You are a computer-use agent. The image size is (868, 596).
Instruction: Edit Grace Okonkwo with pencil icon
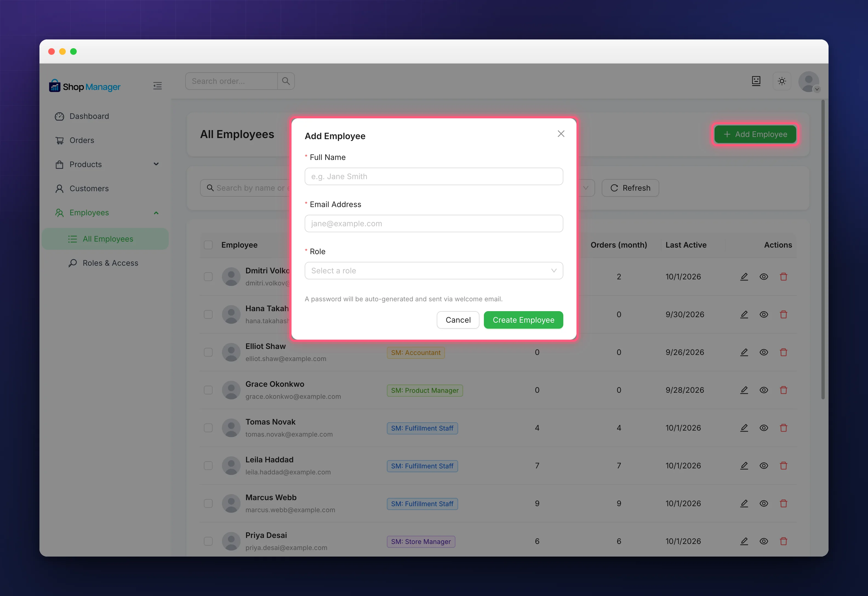(744, 390)
